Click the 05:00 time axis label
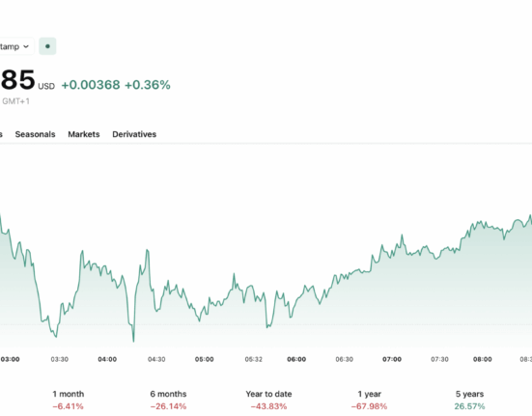532x416 pixels. tap(205, 359)
